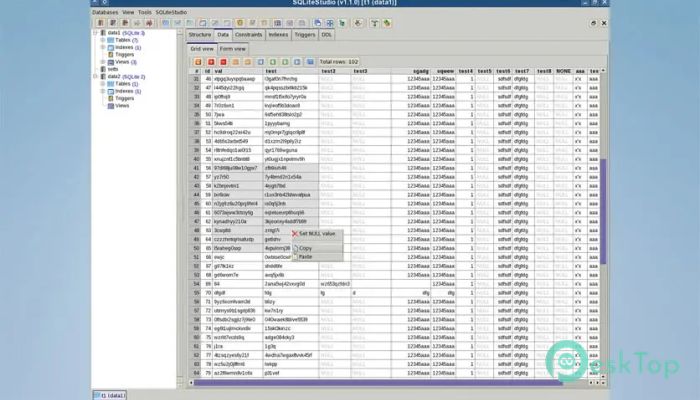
Task: Click the row 31 number header in the grid
Action: pyautogui.click(x=196, y=79)
